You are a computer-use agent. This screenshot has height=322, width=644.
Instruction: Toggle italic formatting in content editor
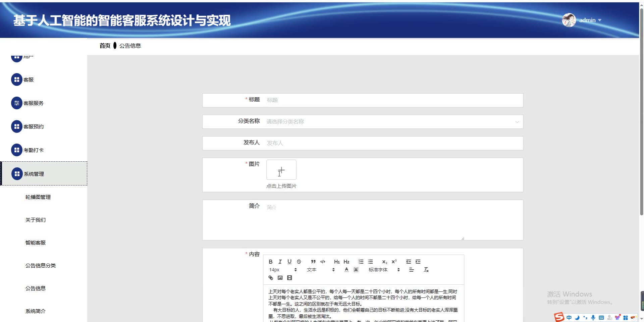pyautogui.click(x=280, y=262)
